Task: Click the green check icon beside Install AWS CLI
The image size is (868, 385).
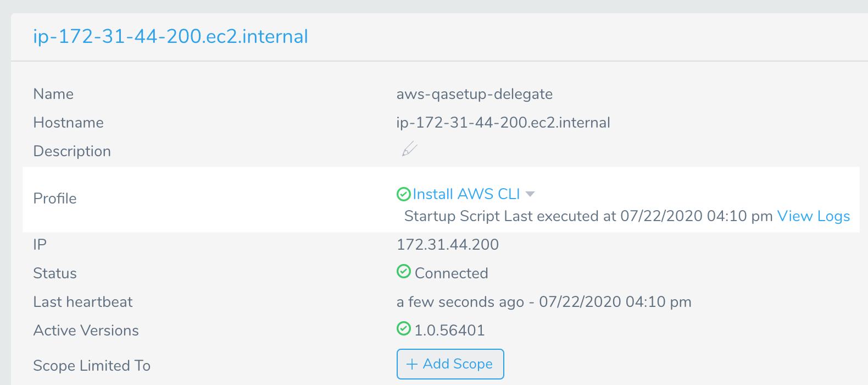Action: pyautogui.click(x=403, y=194)
